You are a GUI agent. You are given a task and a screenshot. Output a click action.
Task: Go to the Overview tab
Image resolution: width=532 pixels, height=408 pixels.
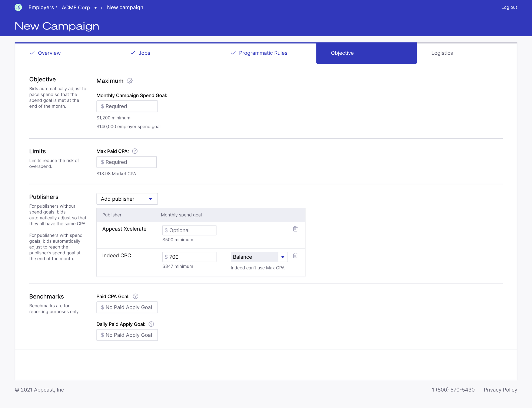pos(49,53)
